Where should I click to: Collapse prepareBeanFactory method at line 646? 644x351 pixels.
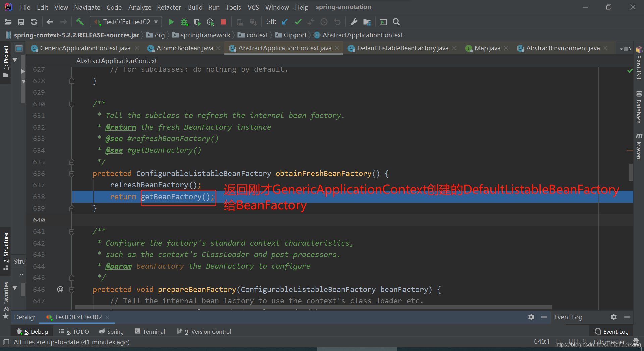(72, 289)
